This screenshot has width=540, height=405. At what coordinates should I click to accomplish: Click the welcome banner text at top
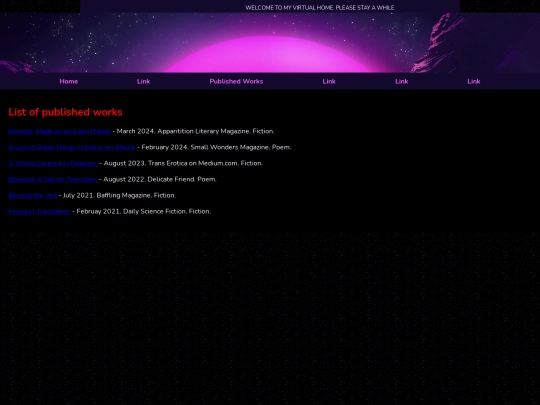[x=320, y=8]
